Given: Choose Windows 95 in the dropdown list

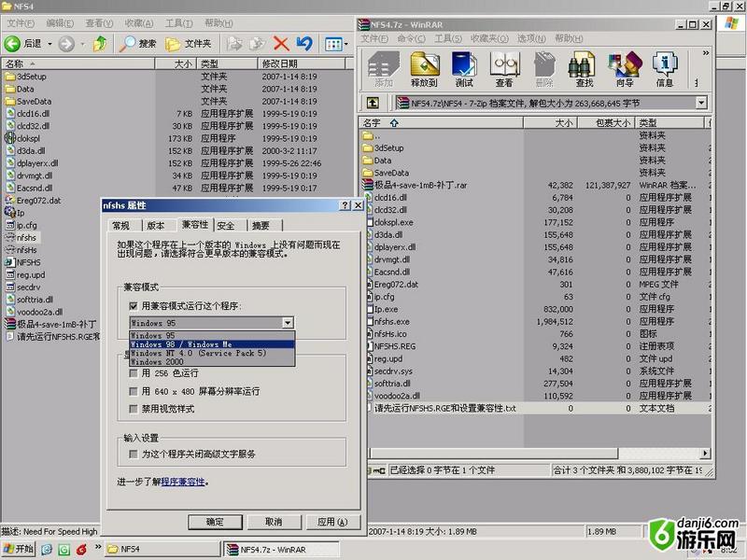Looking at the screenshot, I should (212, 336).
